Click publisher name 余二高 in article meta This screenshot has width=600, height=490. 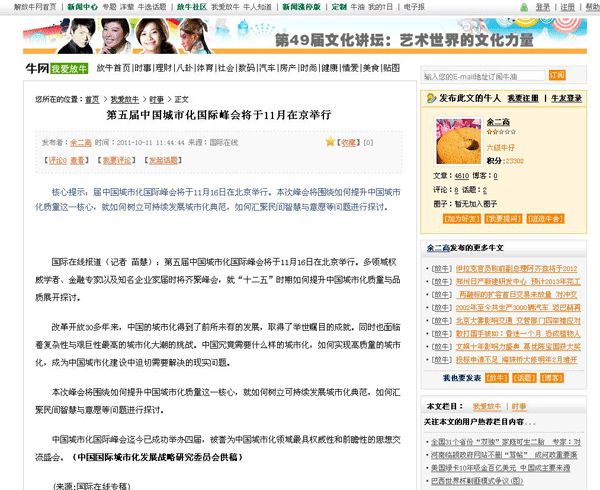coord(81,143)
